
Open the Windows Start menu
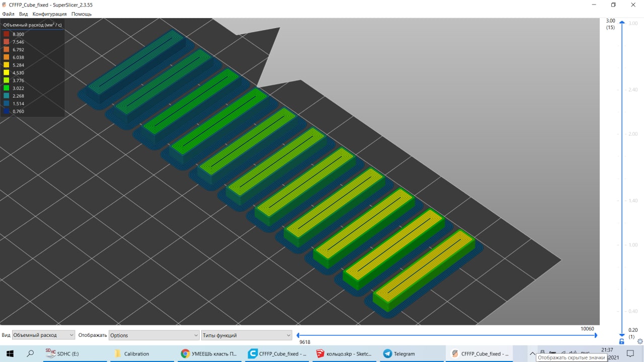[10, 353]
